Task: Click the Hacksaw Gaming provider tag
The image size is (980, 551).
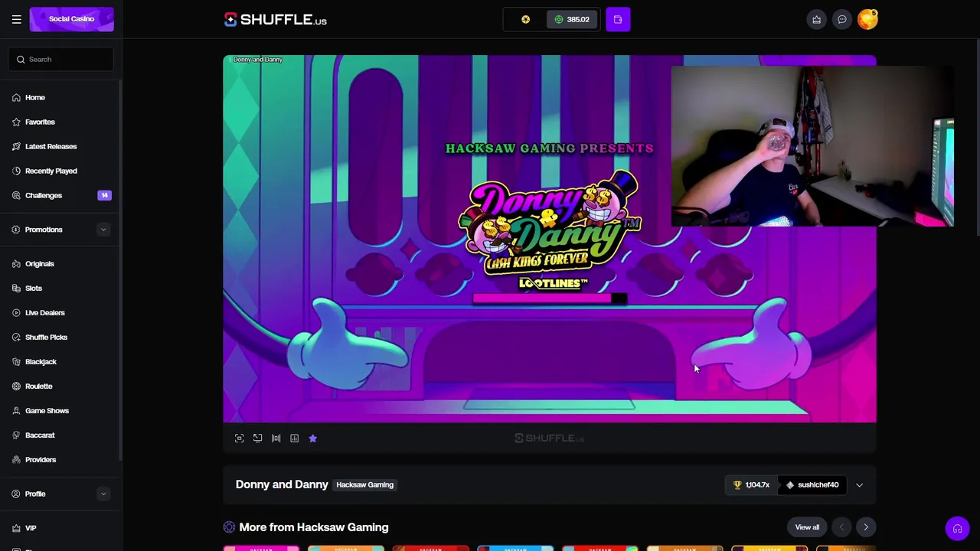Action: point(364,484)
